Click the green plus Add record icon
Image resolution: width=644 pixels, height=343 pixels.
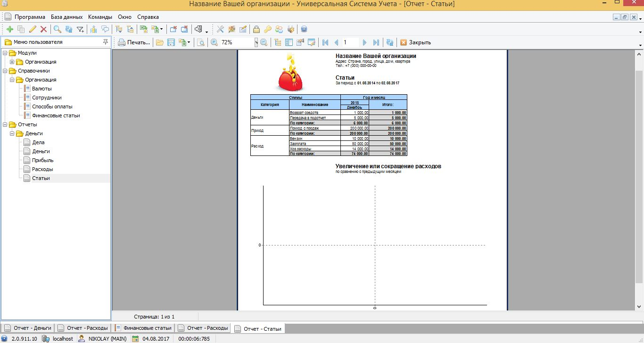pyautogui.click(x=9, y=29)
